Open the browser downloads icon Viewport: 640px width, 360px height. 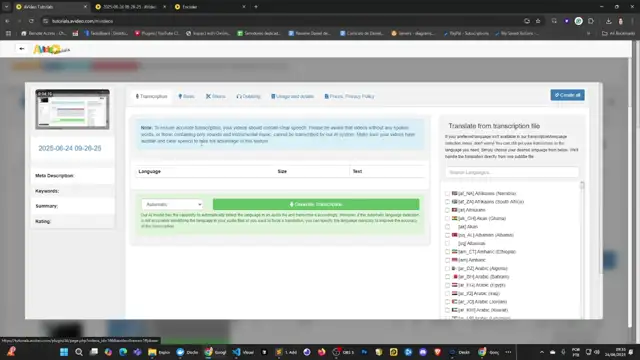608,21
